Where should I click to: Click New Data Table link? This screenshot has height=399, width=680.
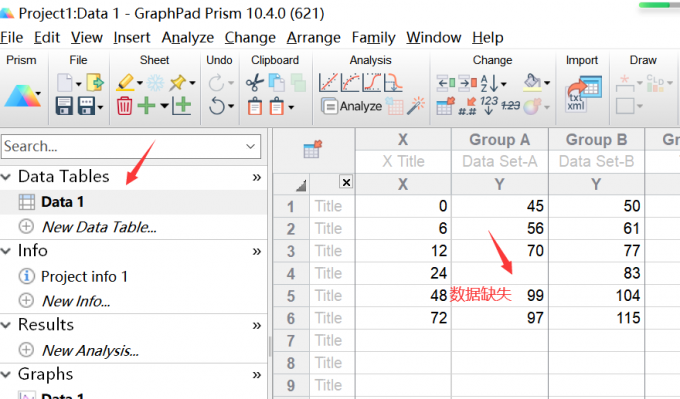click(x=99, y=227)
